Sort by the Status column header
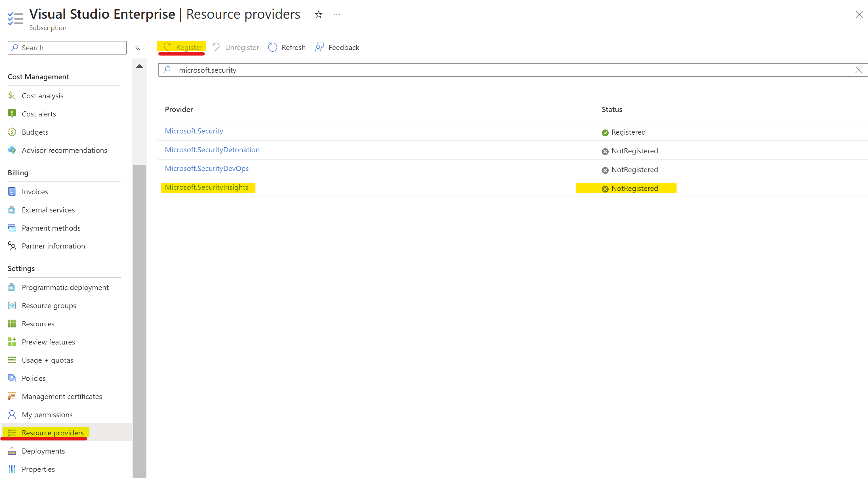 coord(612,109)
